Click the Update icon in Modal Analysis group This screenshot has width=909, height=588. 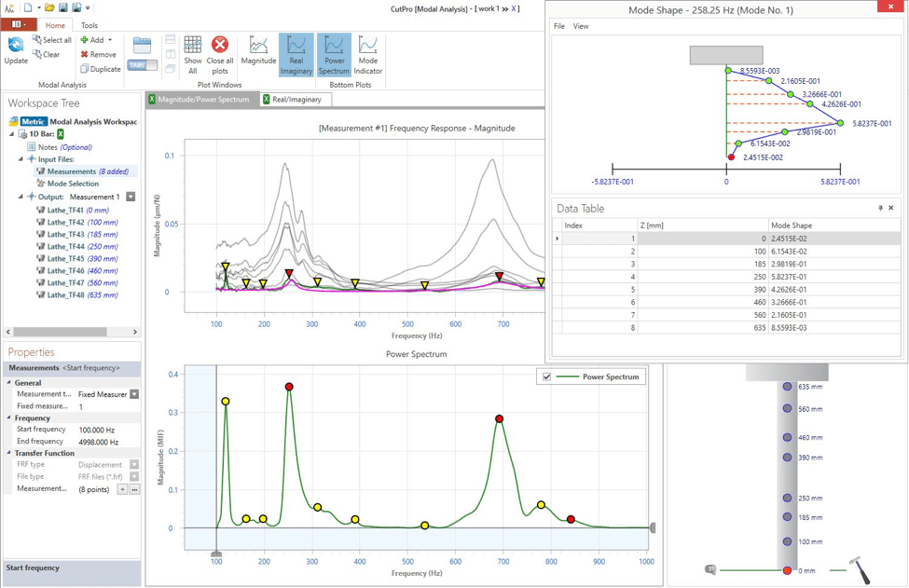15,46
